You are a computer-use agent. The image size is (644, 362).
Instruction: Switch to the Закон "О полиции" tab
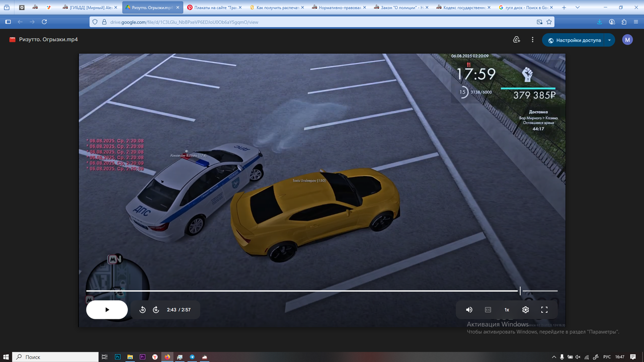[x=401, y=8]
